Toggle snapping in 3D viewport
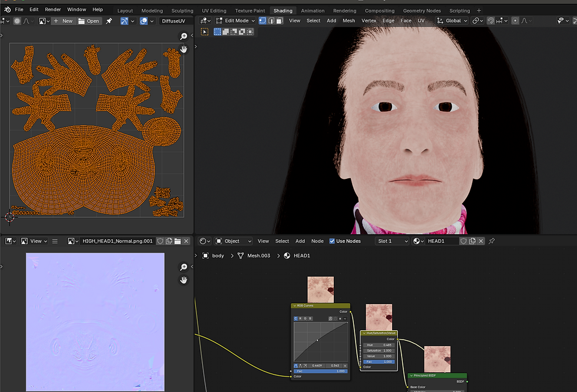Viewport: 577px width, 392px height. [490, 21]
